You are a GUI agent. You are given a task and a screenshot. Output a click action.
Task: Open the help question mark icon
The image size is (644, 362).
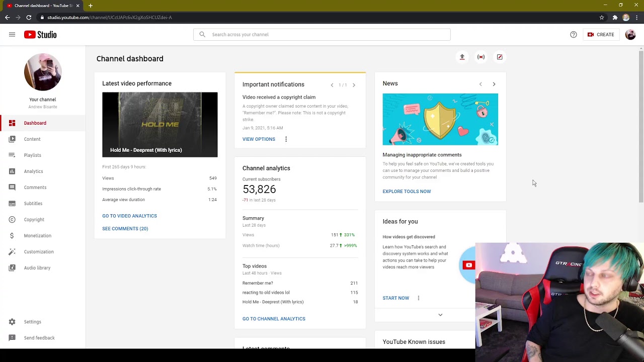(x=574, y=35)
